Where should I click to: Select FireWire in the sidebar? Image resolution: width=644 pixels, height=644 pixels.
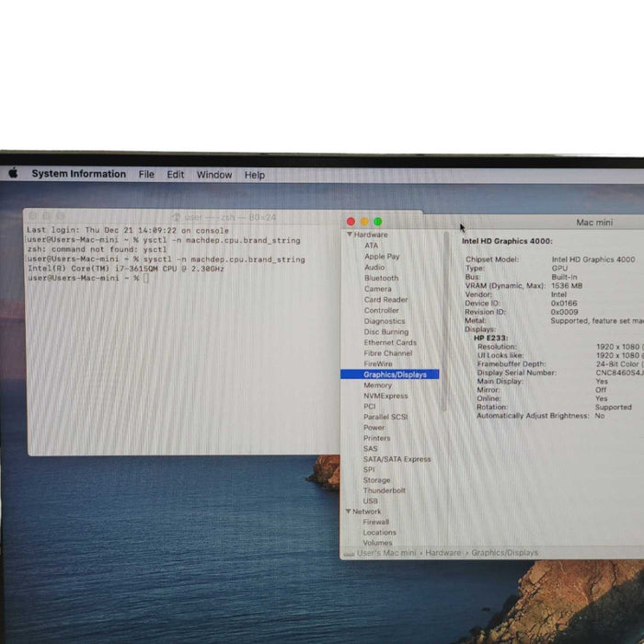(378, 364)
